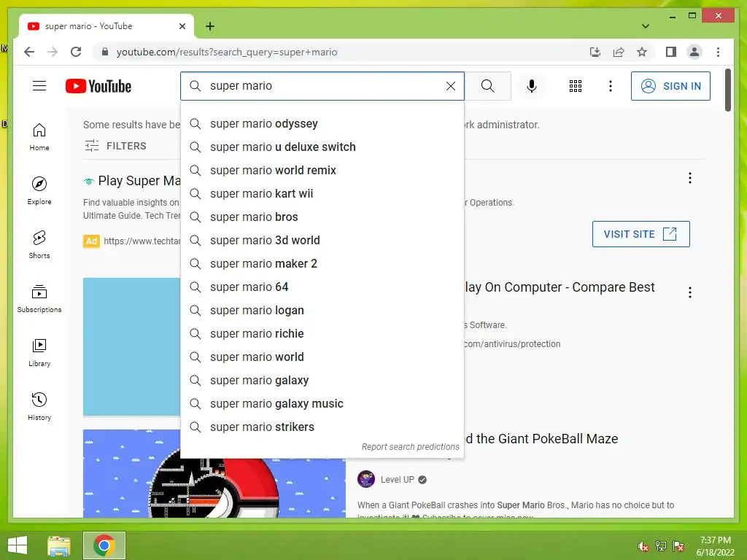Open the Giant PokeBall Maze video title
The height and width of the screenshot is (560, 747).
(541, 438)
